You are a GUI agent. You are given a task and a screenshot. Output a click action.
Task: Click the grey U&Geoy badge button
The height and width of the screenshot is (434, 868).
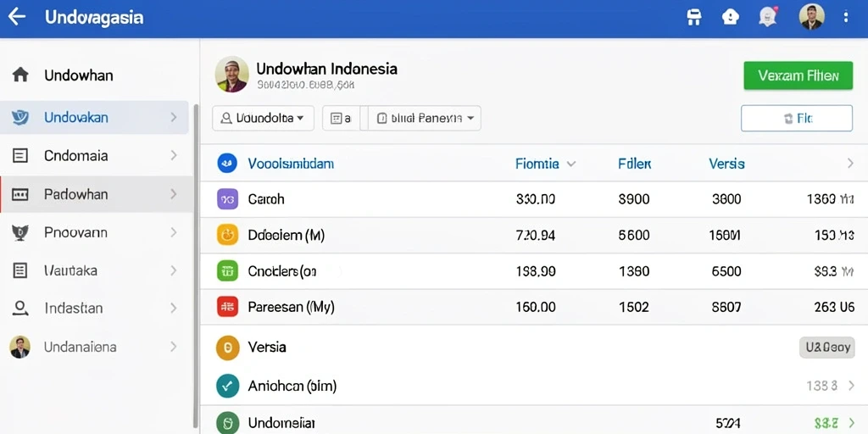tap(827, 348)
